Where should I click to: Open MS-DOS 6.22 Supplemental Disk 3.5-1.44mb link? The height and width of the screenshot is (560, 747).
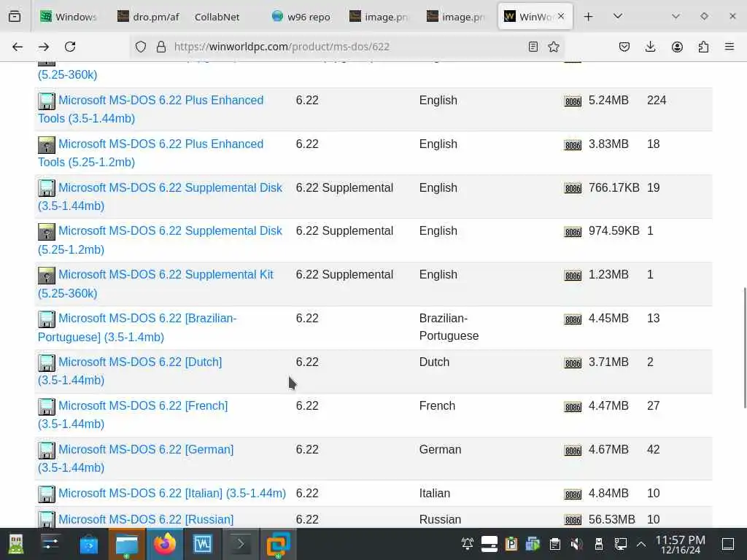(x=160, y=197)
